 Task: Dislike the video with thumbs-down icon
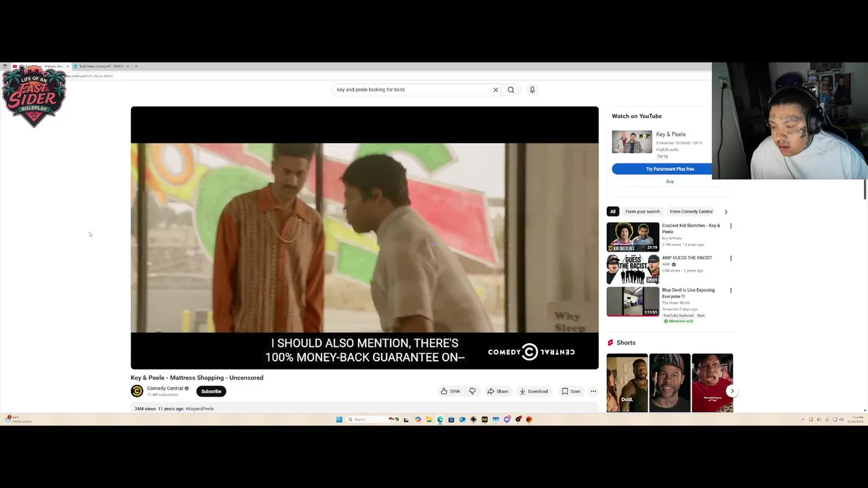pos(472,391)
